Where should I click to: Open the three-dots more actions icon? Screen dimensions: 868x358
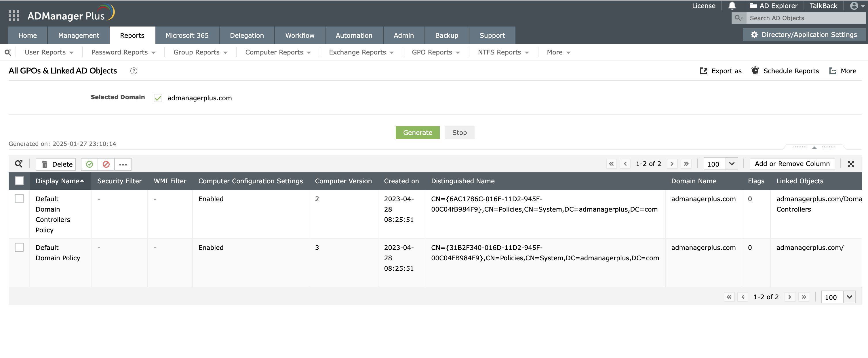[123, 164]
